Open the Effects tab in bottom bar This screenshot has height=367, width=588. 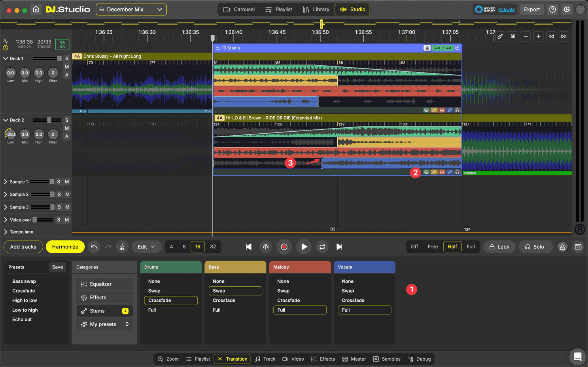(323, 359)
